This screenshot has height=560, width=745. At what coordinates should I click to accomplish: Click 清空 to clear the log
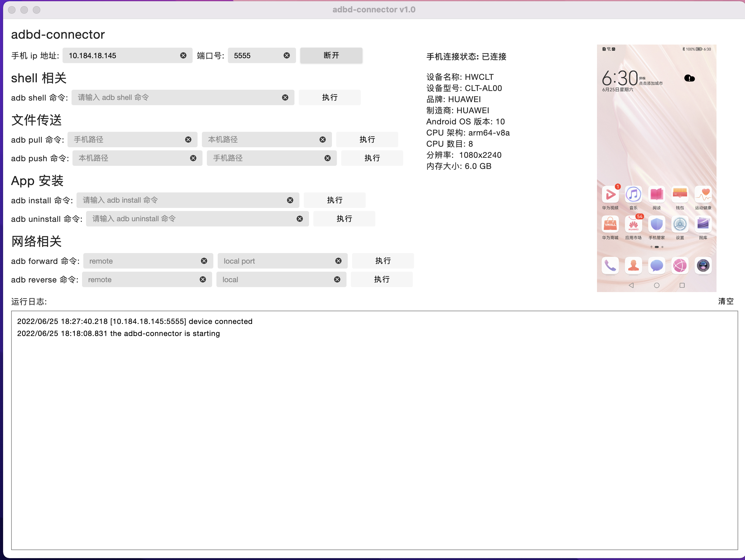click(725, 301)
